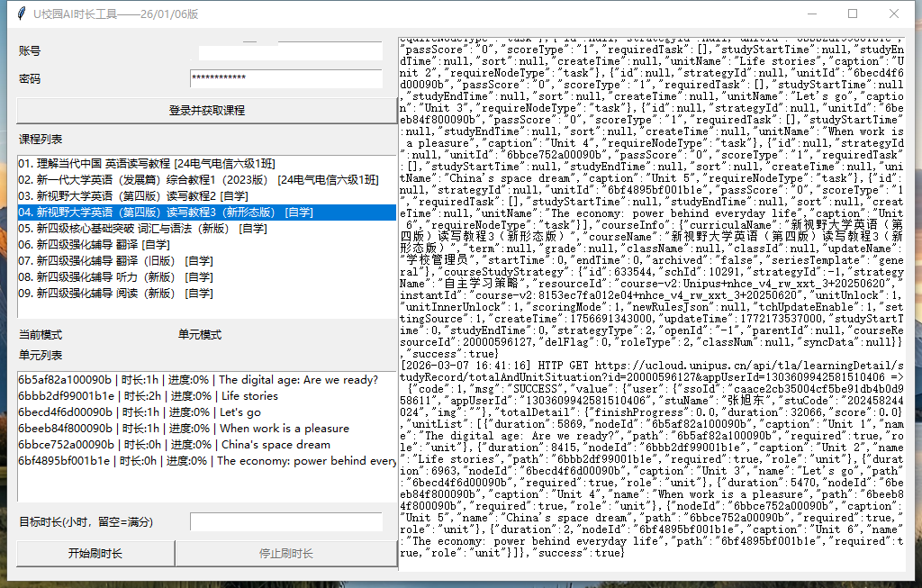Screen dimensions: 922x588
Task: Focus the 密码 password field
Action: 285,79
